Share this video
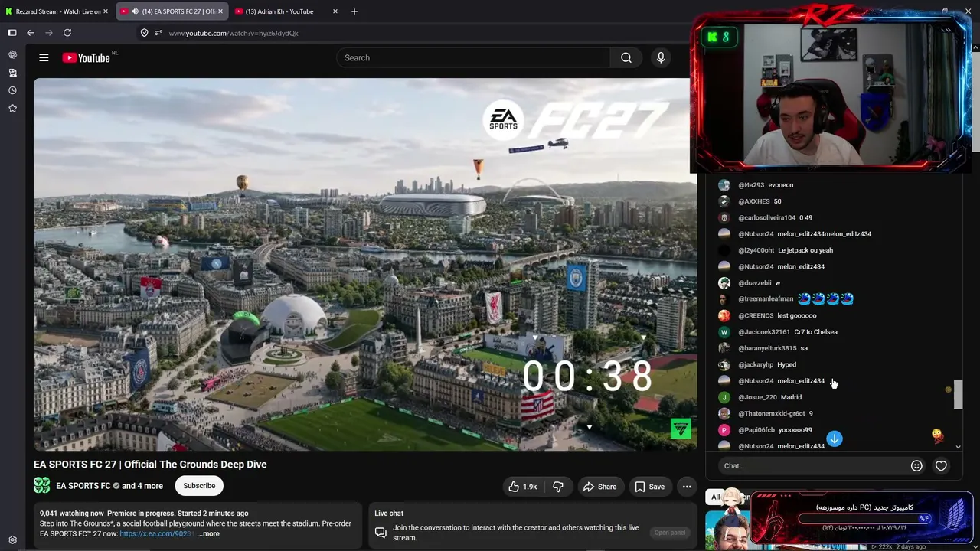The height and width of the screenshot is (551, 980). (599, 487)
